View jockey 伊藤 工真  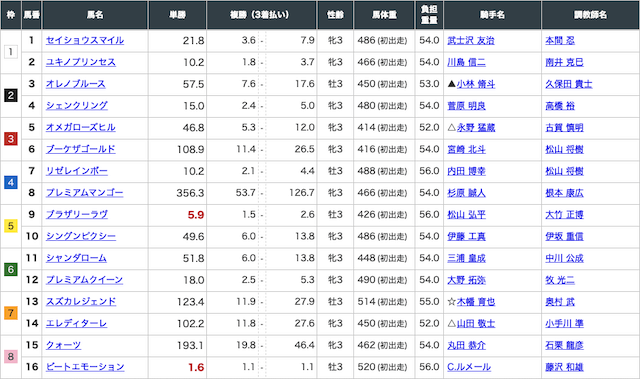467,236
